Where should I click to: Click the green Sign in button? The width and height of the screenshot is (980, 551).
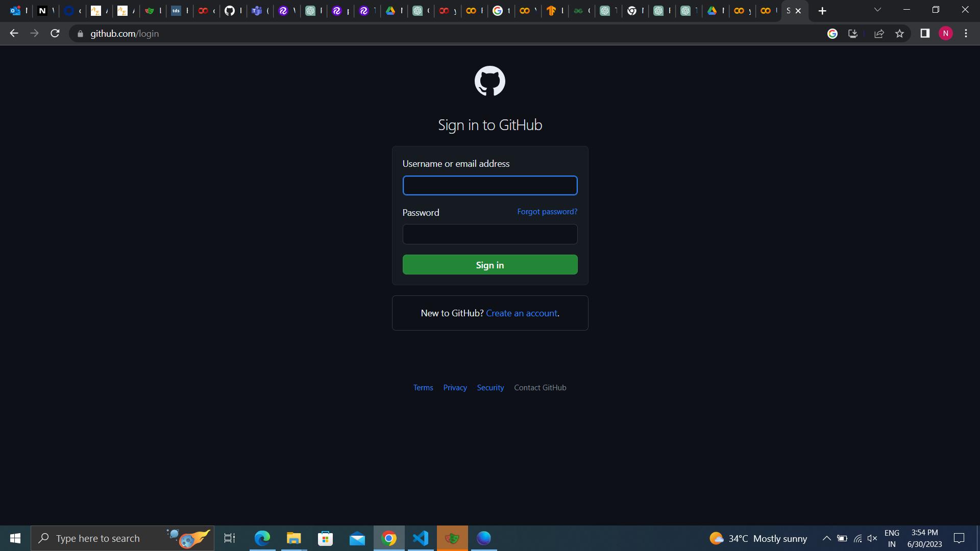[x=490, y=265]
